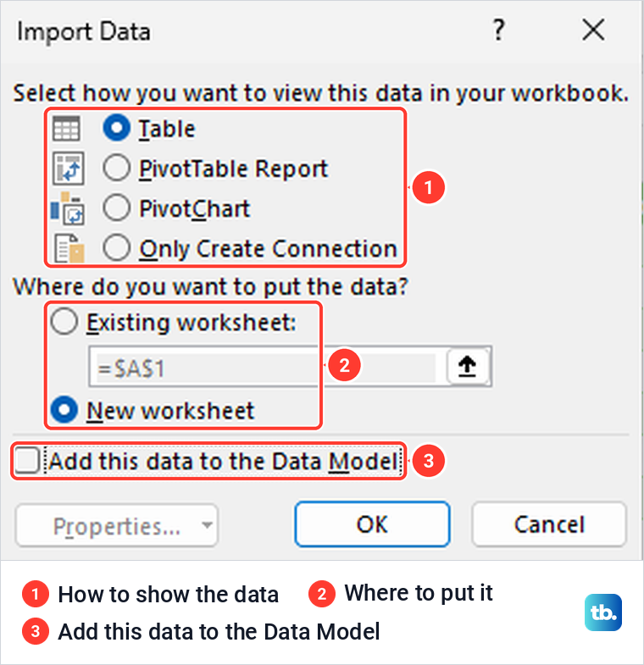Select the New worksheet radio option
The image size is (644, 665).
[x=64, y=410]
